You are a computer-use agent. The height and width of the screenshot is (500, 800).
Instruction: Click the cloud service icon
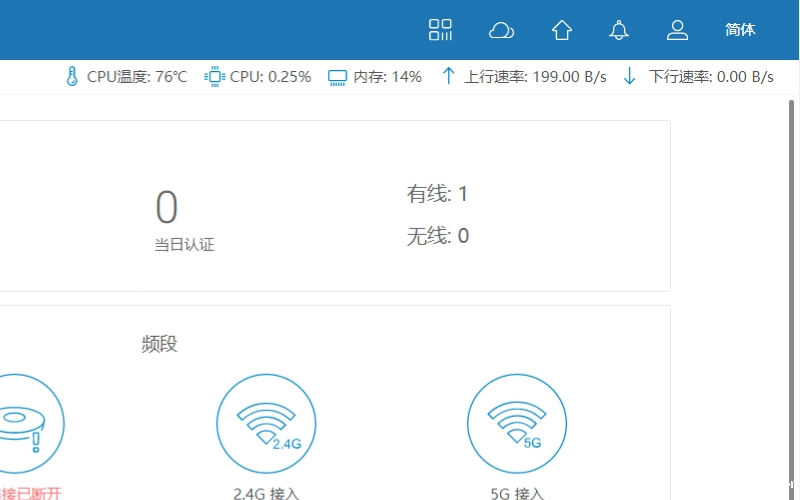(501, 30)
